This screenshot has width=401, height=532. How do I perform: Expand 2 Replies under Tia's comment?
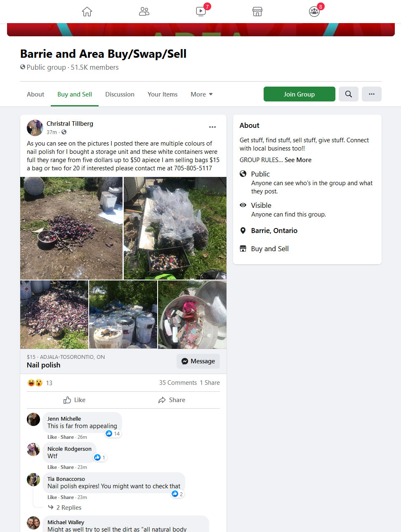68,508
